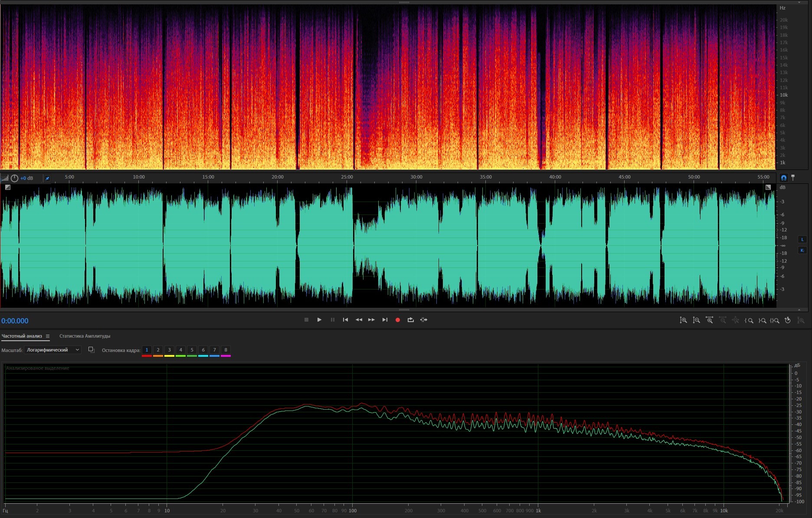Click the 40:00 mark on the time ruler
812x518 pixels.
pos(555,177)
